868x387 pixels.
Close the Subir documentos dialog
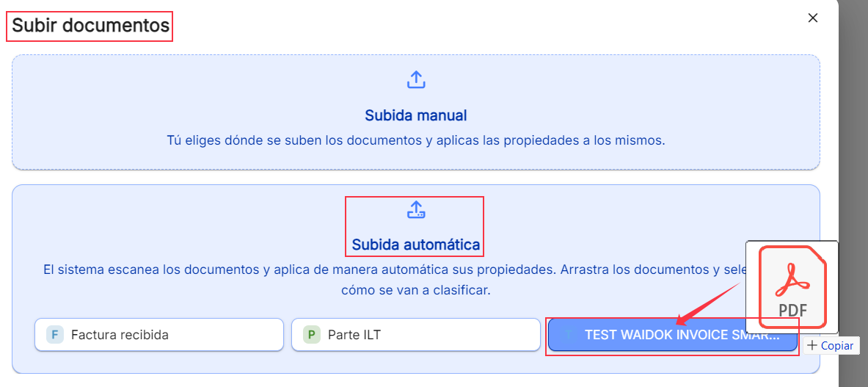813,18
